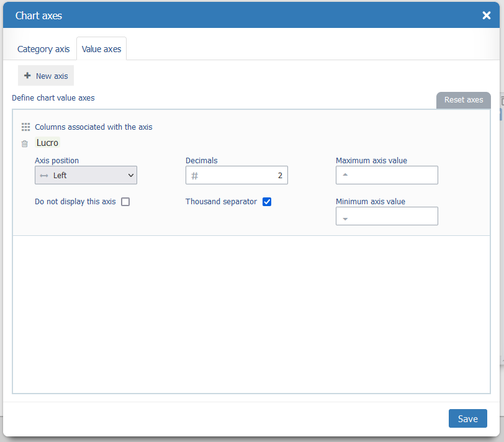The height and width of the screenshot is (442, 504).
Task: Switch to the Category axis tab
Action: coord(43,49)
